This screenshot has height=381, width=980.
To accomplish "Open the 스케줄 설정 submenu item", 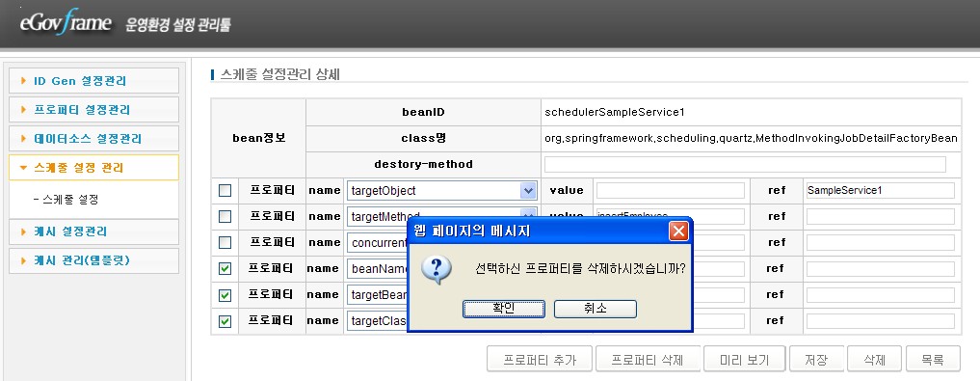I will [x=66, y=200].
